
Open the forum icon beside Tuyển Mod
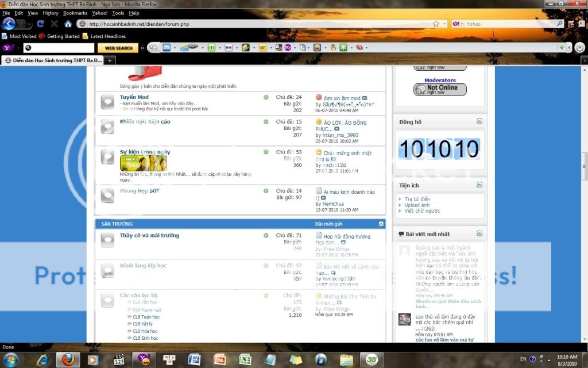point(107,102)
